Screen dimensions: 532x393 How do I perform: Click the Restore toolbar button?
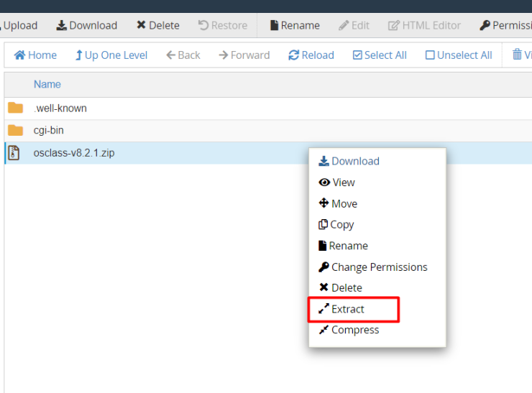[223, 25]
